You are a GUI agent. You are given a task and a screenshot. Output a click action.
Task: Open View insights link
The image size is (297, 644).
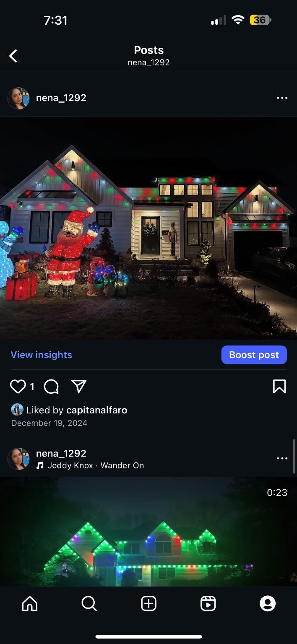click(42, 355)
